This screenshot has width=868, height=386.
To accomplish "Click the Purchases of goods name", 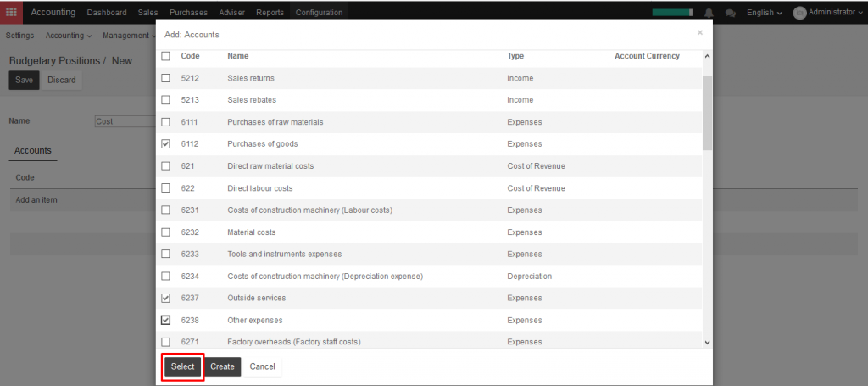I will tap(263, 144).
